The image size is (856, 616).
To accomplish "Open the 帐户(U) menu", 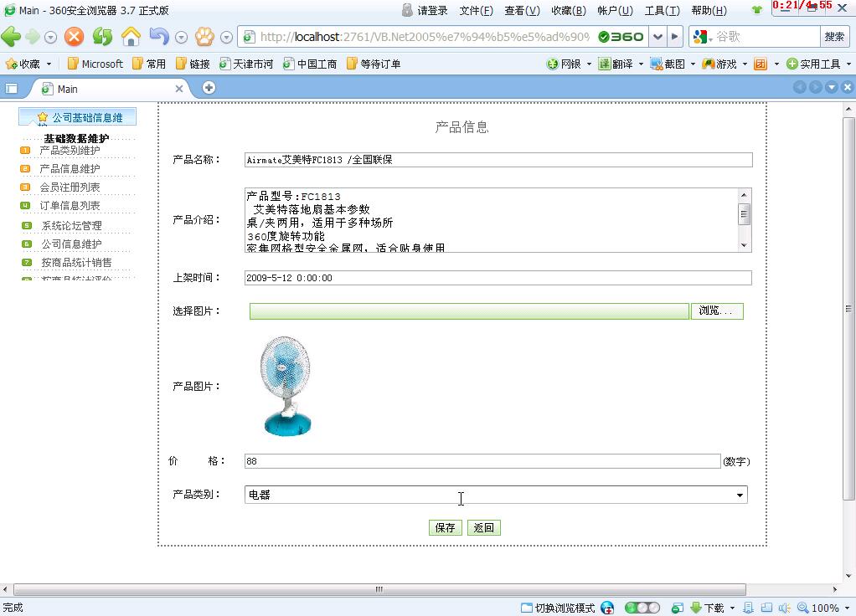I will [616, 10].
